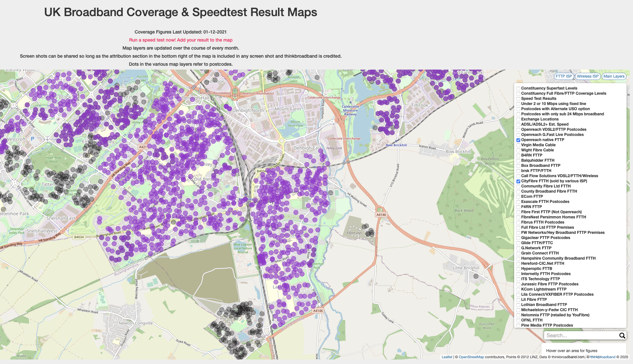Uncheck CityFibre FTTH layer checkbox
This screenshot has width=633, height=364.
[518, 181]
